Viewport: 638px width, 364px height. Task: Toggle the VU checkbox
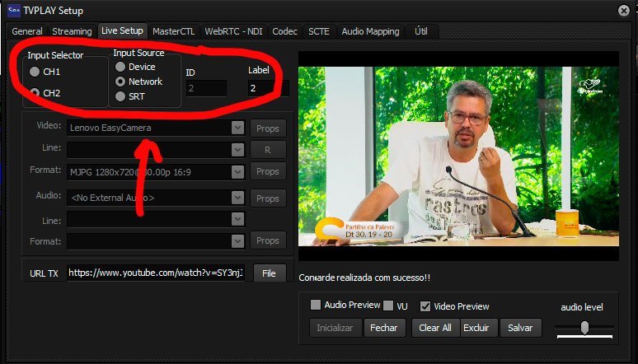[388, 306]
